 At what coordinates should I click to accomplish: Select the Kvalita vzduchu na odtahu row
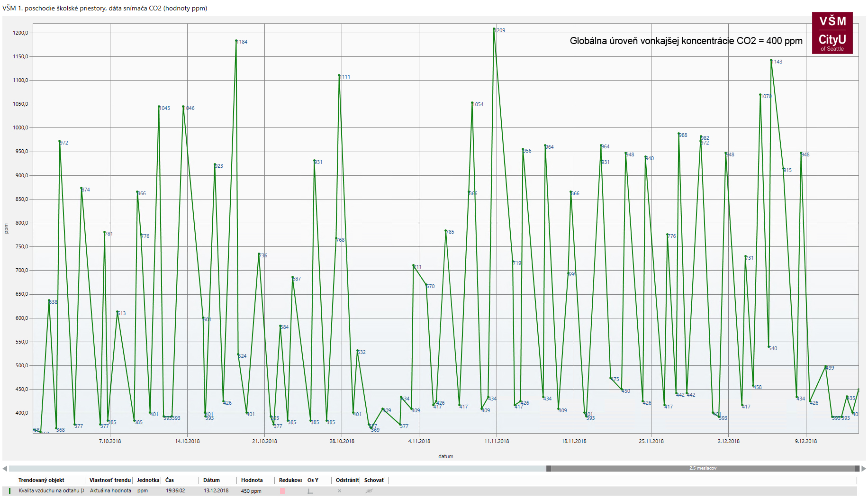51,491
